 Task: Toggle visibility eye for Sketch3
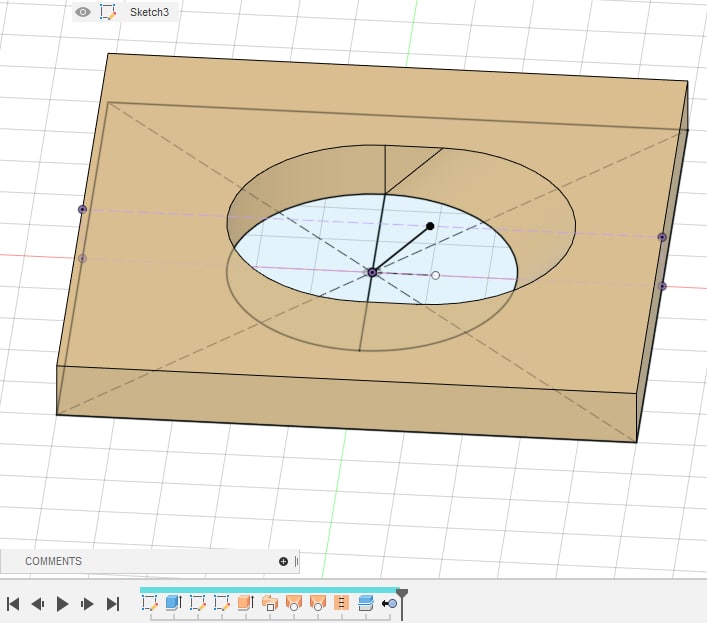click(83, 12)
